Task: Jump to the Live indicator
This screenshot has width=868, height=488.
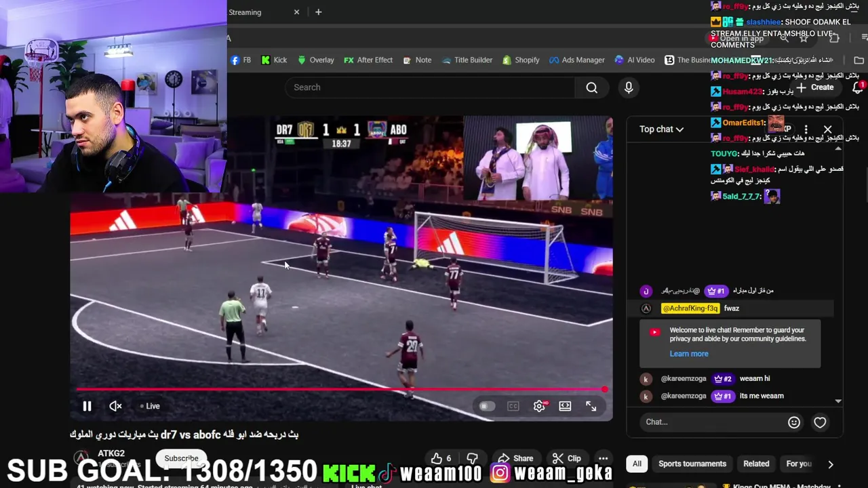Action: pos(149,406)
